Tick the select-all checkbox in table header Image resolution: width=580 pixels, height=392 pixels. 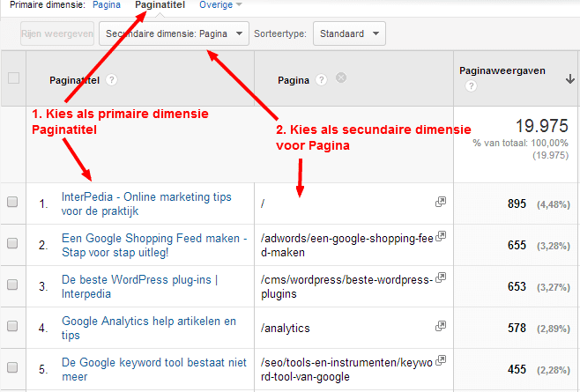14,78
